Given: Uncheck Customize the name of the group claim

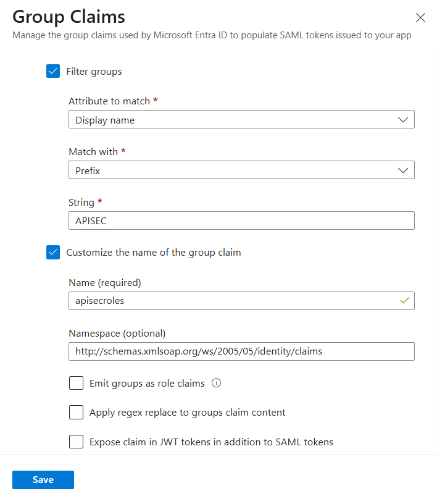Looking at the screenshot, I should [x=53, y=253].
